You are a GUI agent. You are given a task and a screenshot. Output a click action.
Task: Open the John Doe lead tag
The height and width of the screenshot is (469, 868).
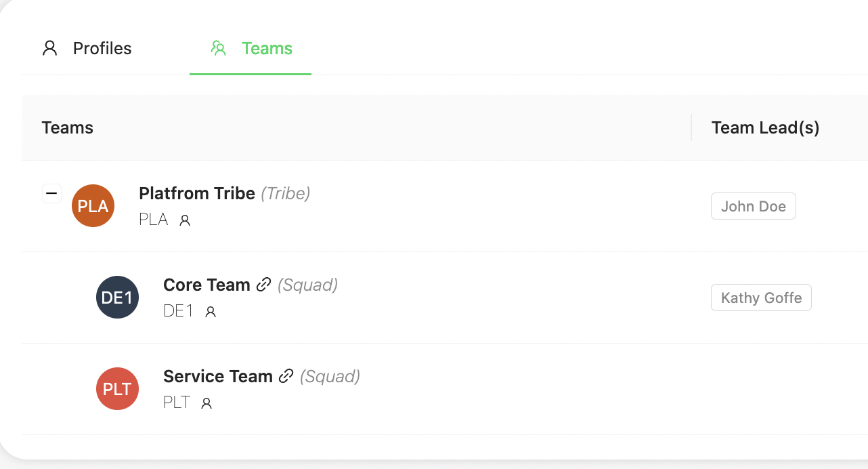[x=753, y=207]
